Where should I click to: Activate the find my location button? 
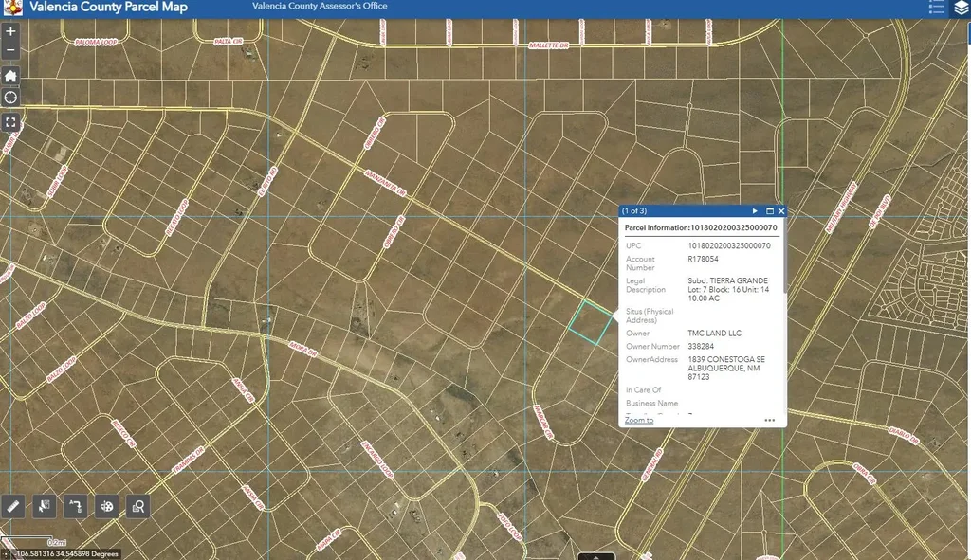click(10, 98)
